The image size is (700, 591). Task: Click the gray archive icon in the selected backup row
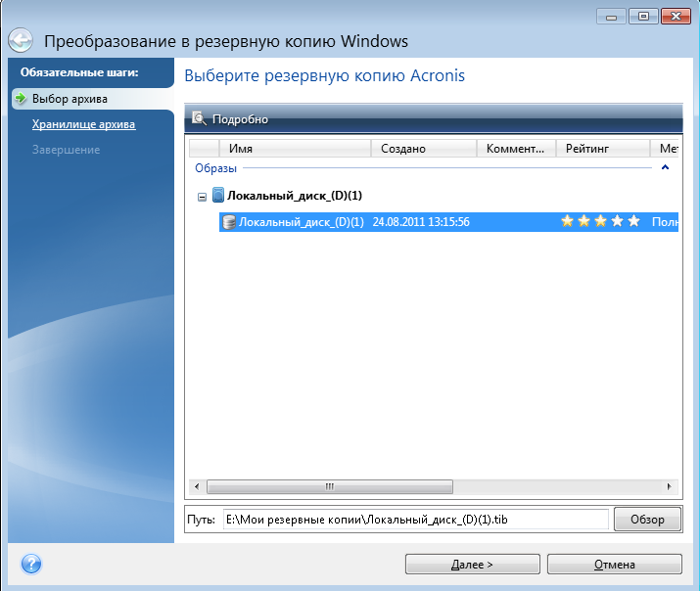click(229, 222)
